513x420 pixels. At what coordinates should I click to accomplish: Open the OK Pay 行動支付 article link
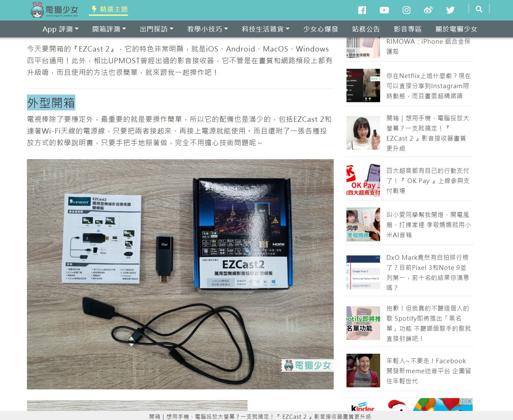(x=428, y=181)
